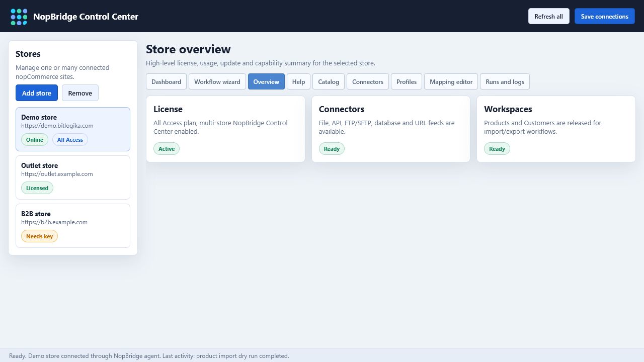Click the All Access plan description text

click(220, 127)
